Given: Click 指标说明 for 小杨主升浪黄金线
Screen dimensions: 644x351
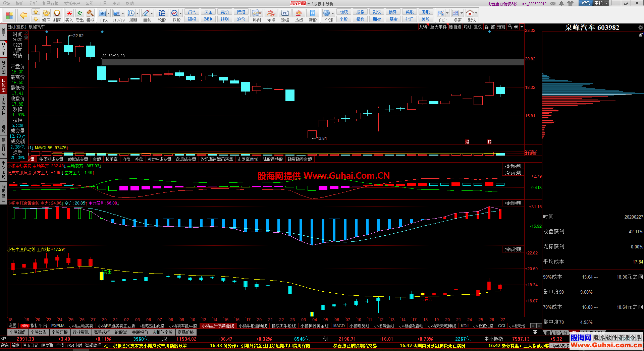Looking at the screenshot, I should click(513, 203).
